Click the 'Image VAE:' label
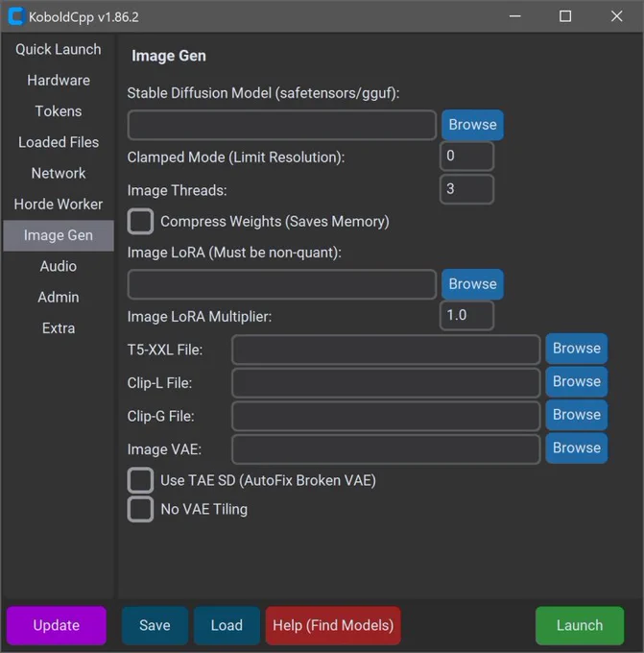 pos(164,449)
